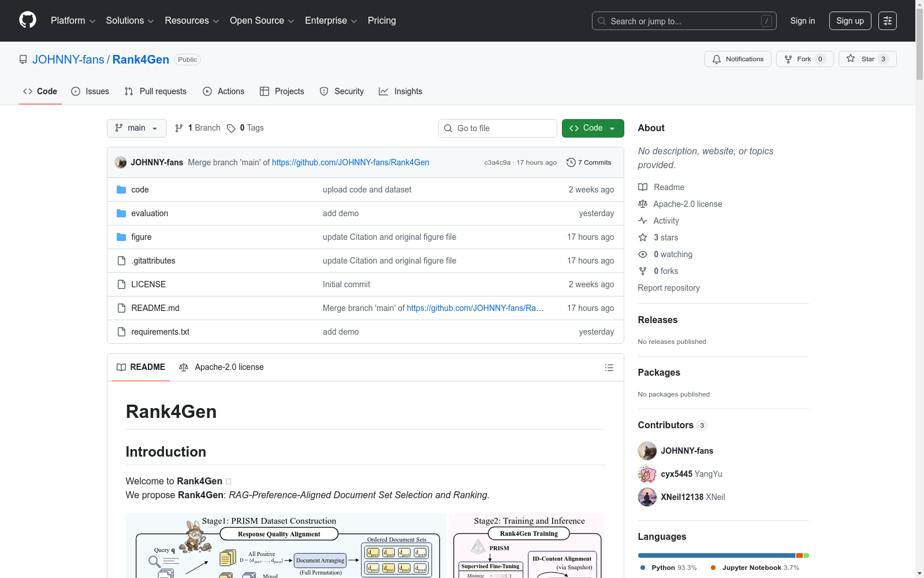Click the JOHNNY-fans contributor avatar

click(647, 451)
